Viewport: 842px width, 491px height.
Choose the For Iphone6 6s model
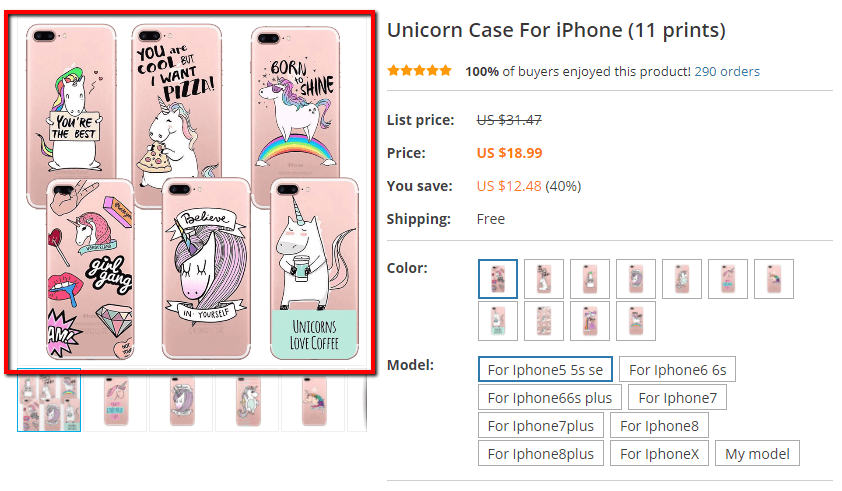tap(678, 370)
